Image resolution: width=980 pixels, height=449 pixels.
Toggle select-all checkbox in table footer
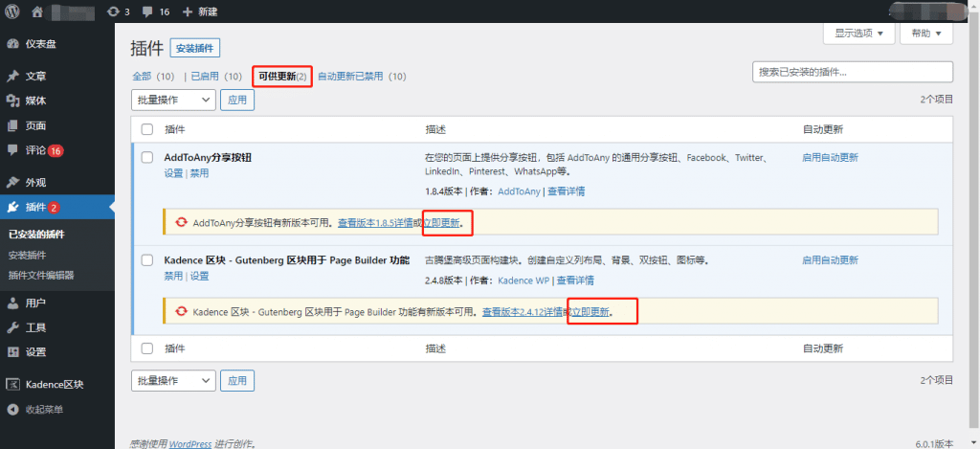[x=147, y=348]
